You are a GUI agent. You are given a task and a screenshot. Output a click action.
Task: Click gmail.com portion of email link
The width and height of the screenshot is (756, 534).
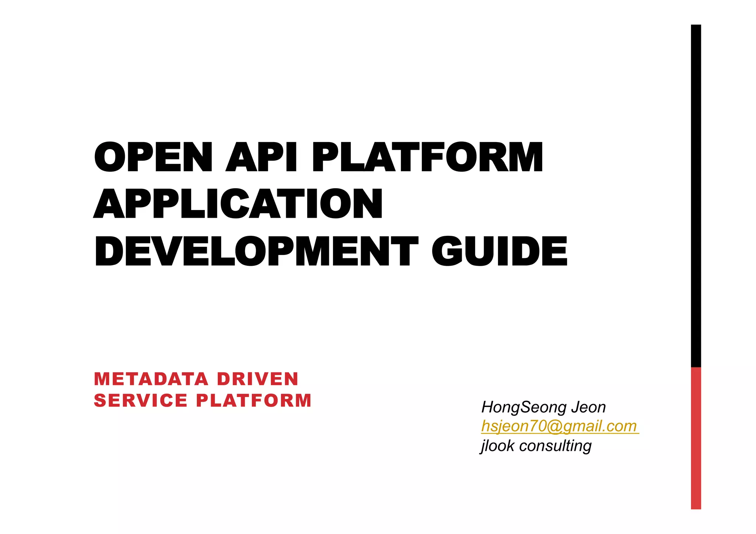pos(600,426)
